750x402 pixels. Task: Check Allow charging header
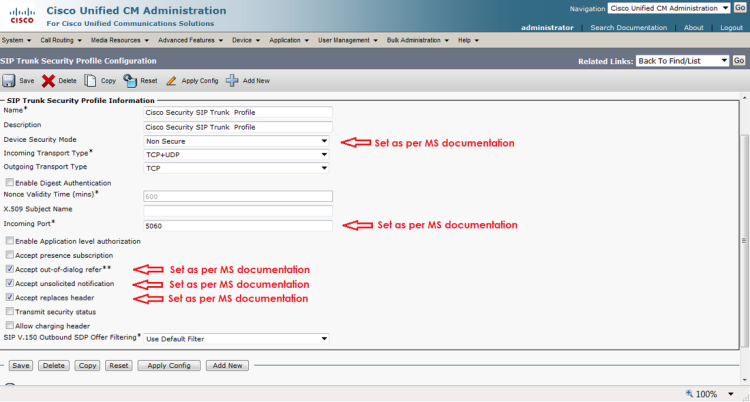[x=10, y=325]
